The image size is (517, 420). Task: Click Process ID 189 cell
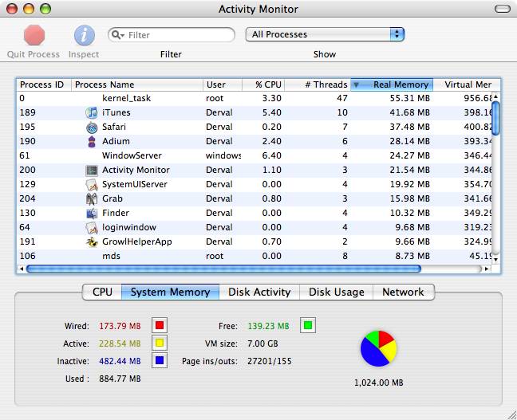28,112
